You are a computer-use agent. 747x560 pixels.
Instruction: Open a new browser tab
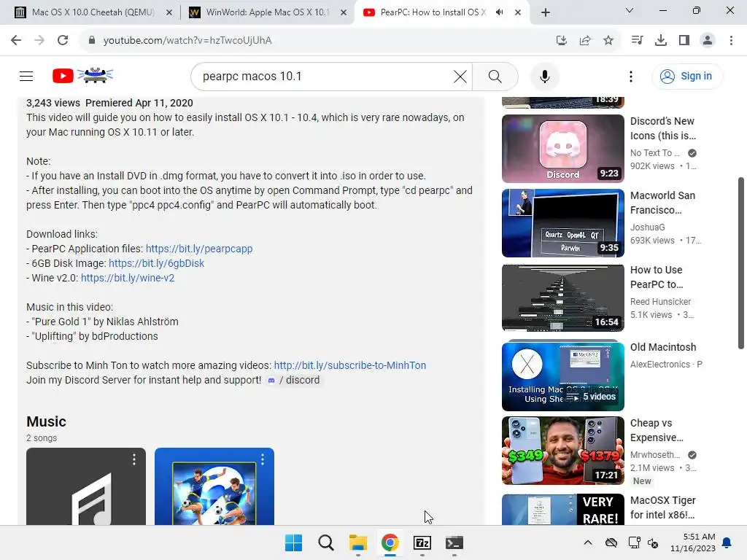pyautogui.click(x=546, y=12)
